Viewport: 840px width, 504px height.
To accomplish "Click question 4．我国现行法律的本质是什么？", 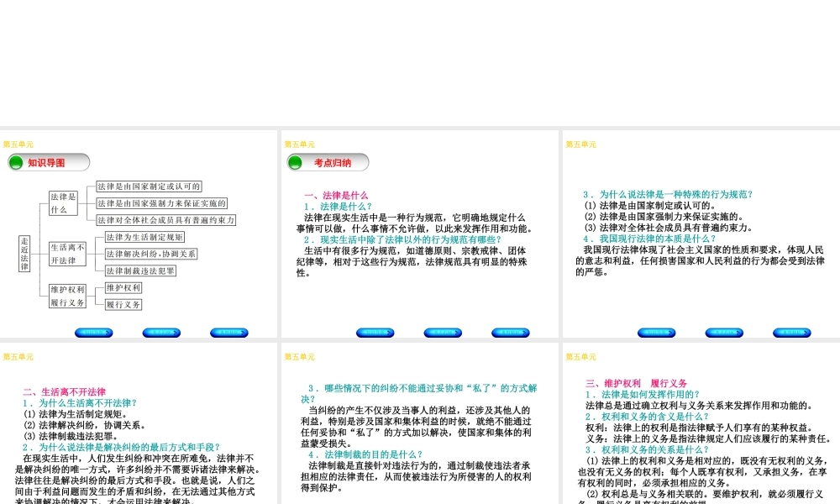I will point(650,239).
